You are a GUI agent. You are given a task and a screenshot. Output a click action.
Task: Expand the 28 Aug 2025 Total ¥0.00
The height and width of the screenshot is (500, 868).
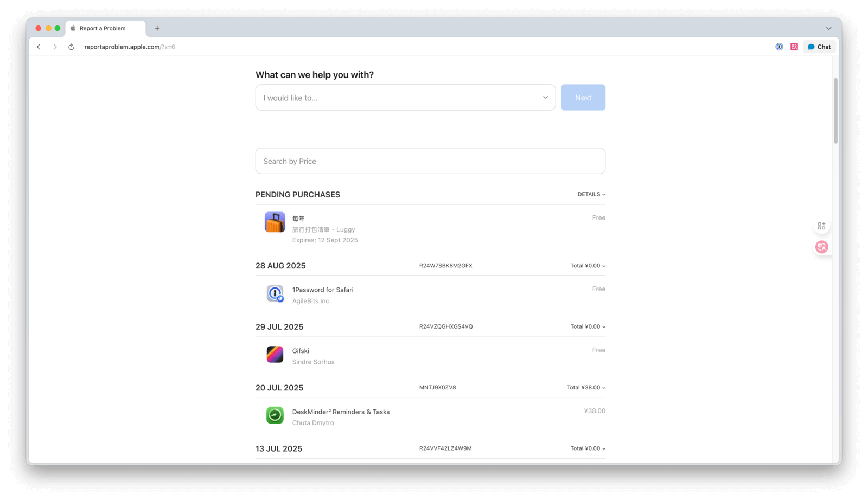point(588,266)
